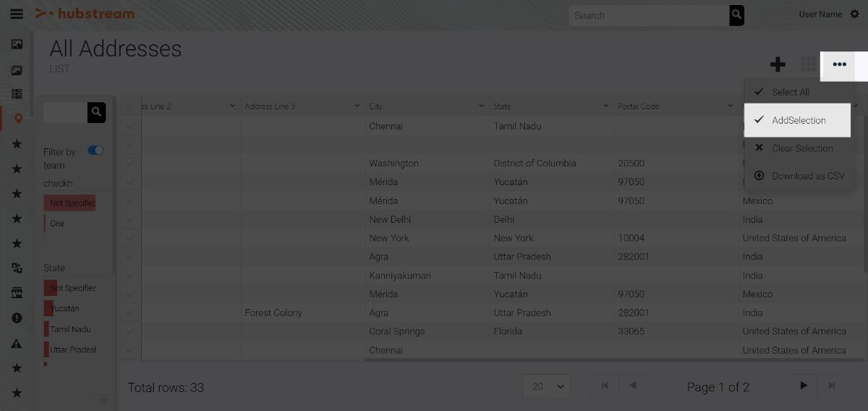Viewport: 868px width, 411px height.
Task: Click the Page 1 of 2 label
Action: (718, 387)
